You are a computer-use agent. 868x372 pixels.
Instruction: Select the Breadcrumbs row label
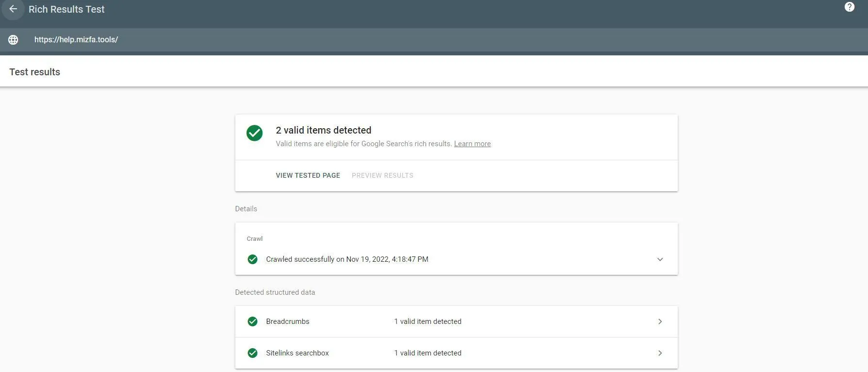coord(287,321)
